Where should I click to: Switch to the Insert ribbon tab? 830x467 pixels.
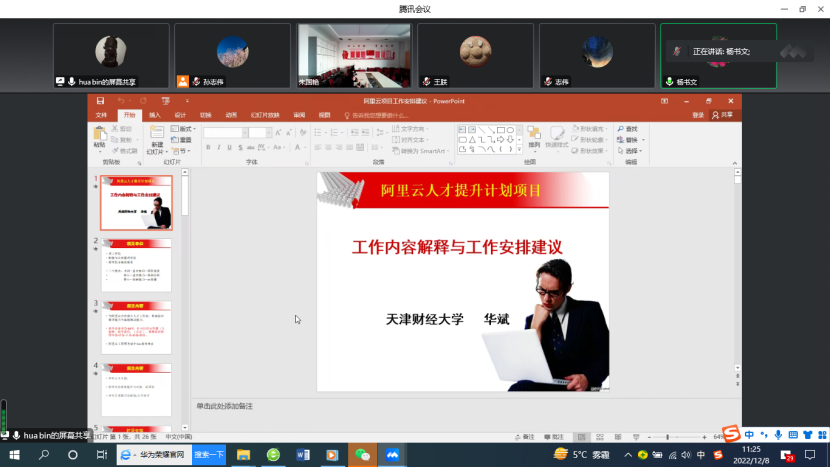click(x=155, y=115)
